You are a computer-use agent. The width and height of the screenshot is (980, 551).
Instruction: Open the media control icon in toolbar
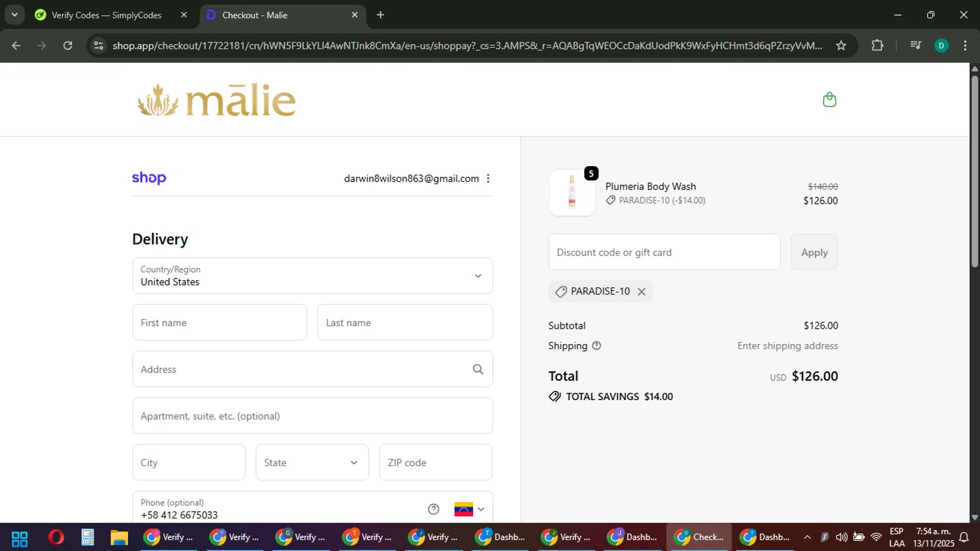pos(915,45)
